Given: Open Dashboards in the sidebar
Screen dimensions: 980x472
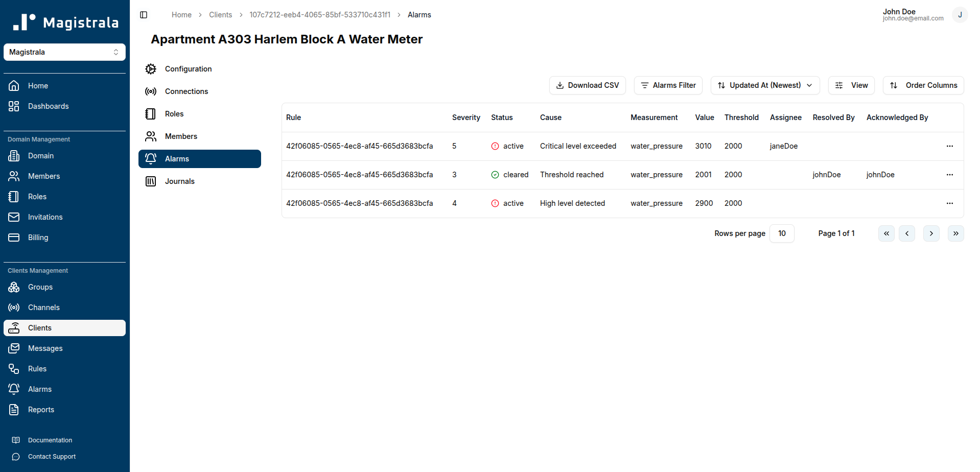Looking at the screenshot, I should 48,106.
